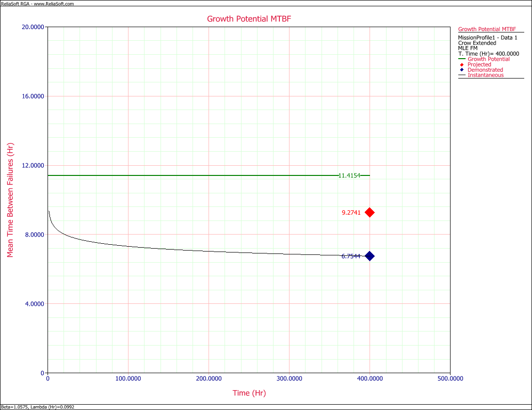The height and width of the screenshot is (410, 532).
Task: Click the 'MissionProfile1 - Data 1' legend entry
Action: click(x=487, y=38)
